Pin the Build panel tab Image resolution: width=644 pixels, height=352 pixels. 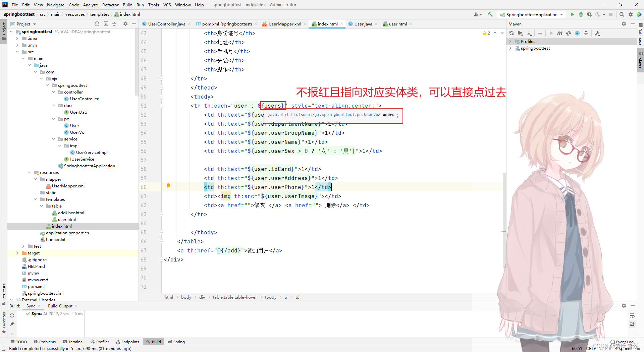(12, 324)
